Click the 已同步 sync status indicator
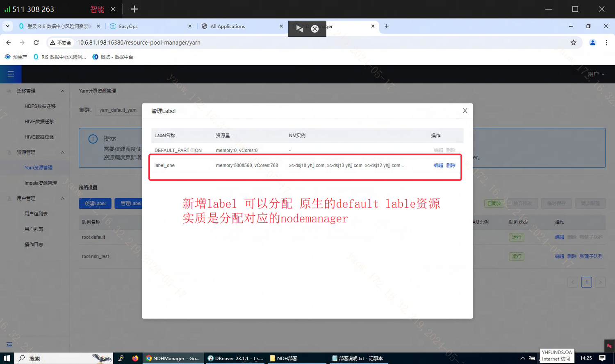Image resolution: width=615 pixels, height=364 pixels. [x=494, y=203]
